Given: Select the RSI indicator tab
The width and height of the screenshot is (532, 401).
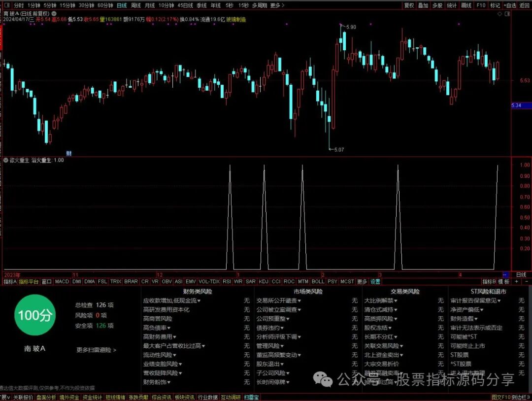Looking at the screenshot, I should pyautogui.click(x=227, y=282).
